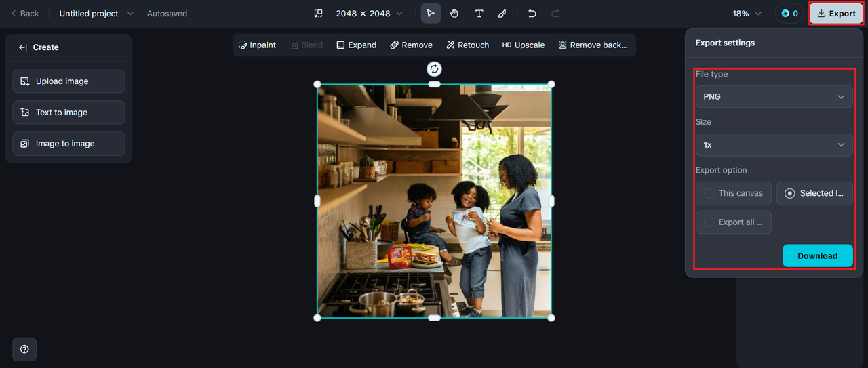Click Upload image
This screenshot has width=868, height=368.
68,81
